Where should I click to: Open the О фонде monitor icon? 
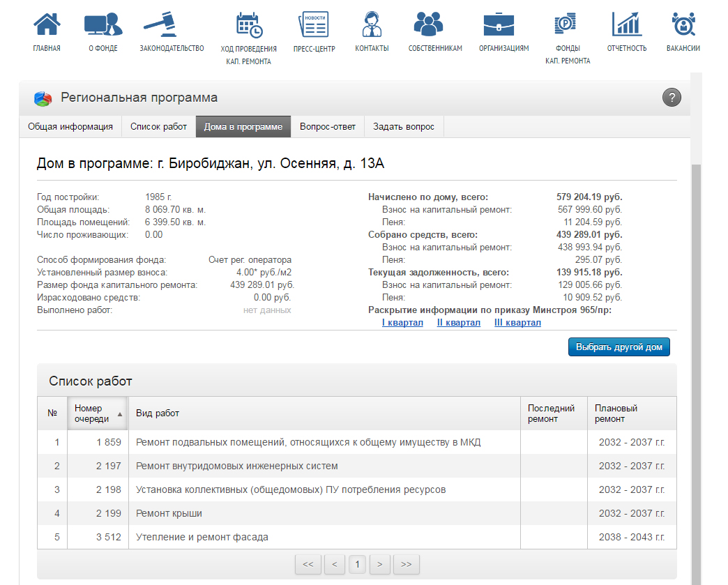103,24
